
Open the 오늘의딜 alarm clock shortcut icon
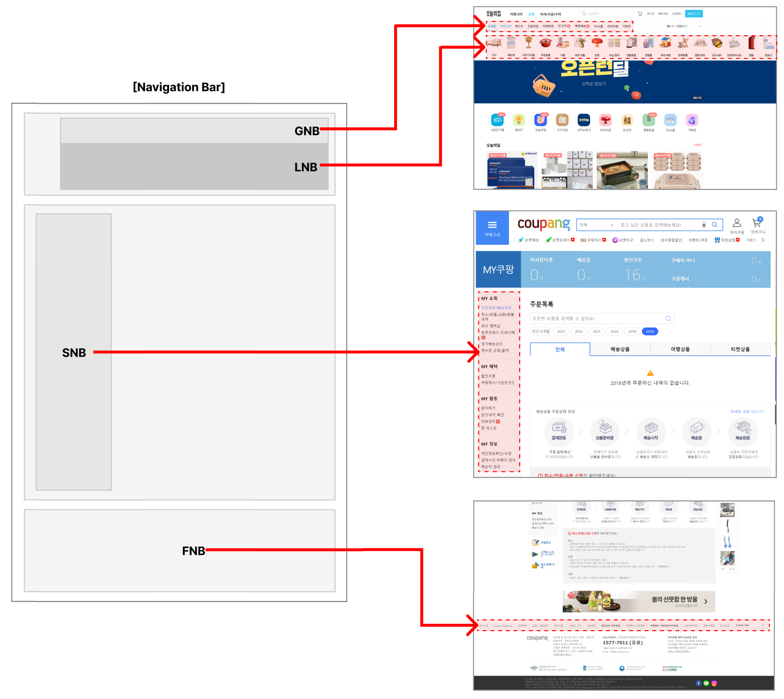(540, 120)
